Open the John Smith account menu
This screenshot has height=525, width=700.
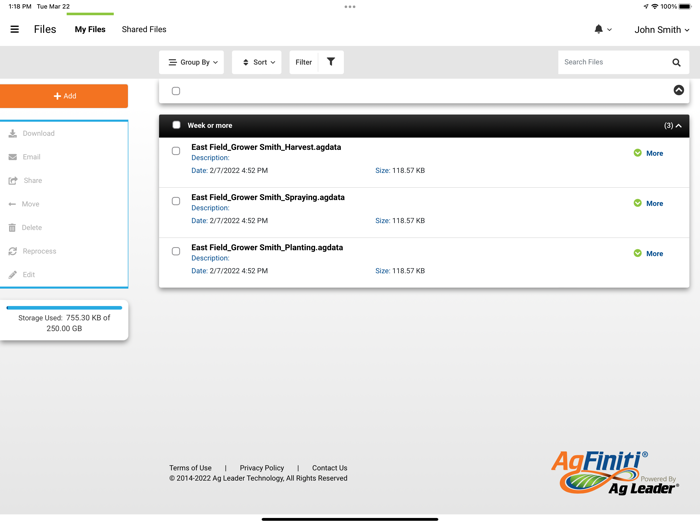click(x=662, y=30)
